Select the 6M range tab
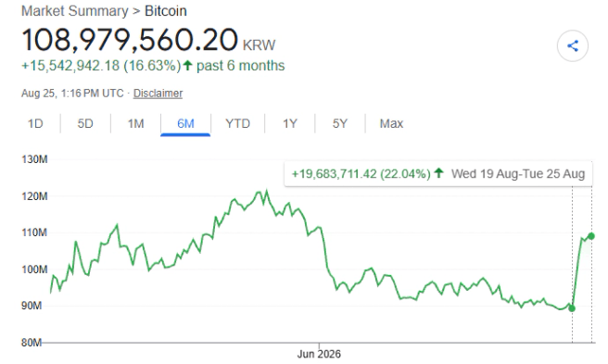The height and width of the screenshot is (364, 608). (185, 124)
